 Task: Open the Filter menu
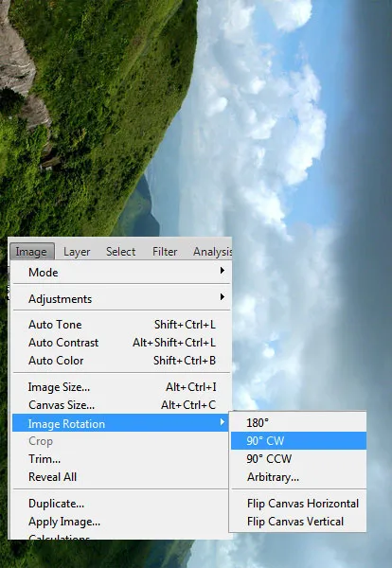(165, 252)
